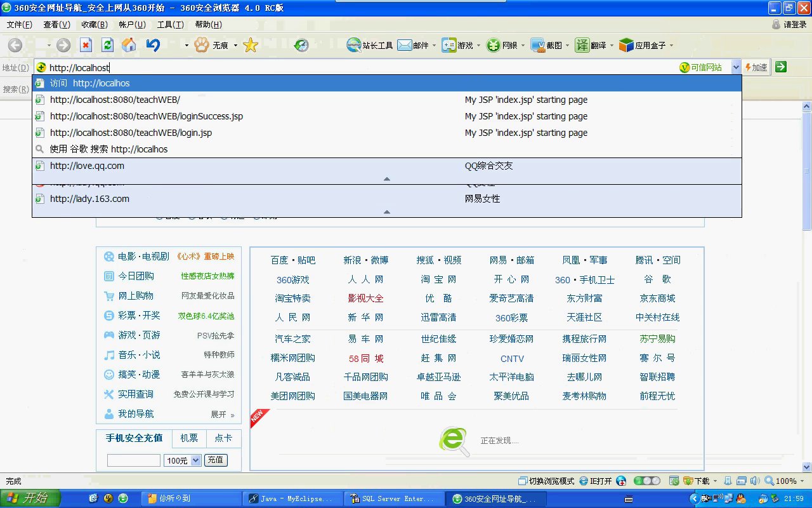Image resolution: width=812 pixels, height=508 pixels.
Task: Click the Back navigation arrow
Action: point(15,45)
